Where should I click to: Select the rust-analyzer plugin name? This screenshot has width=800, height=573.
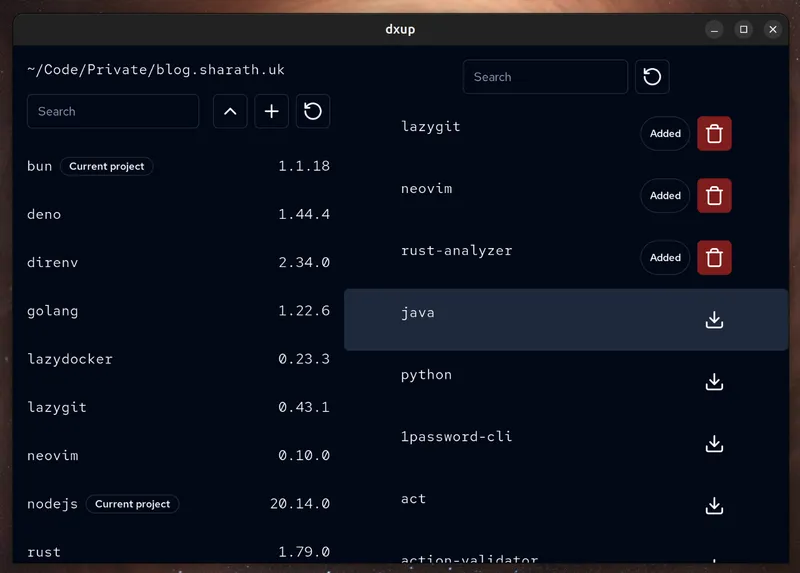[x=457, y=251]
